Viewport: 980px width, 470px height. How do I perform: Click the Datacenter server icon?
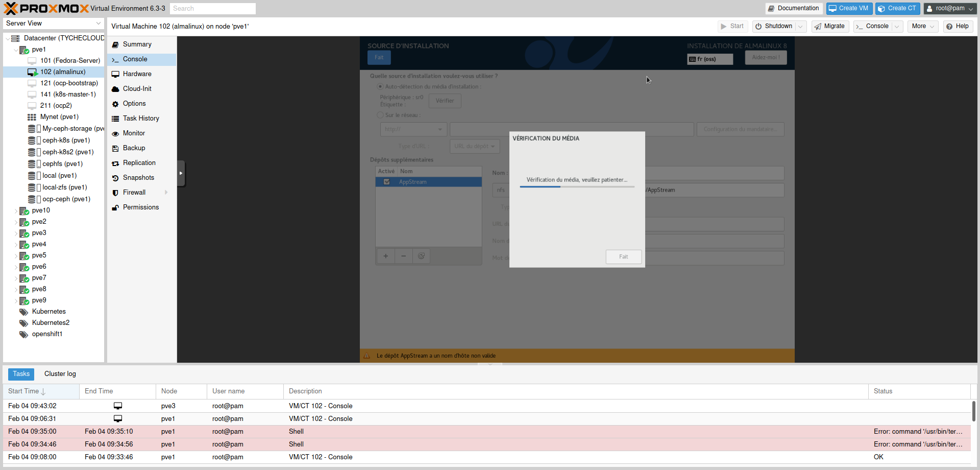point(15,38)
